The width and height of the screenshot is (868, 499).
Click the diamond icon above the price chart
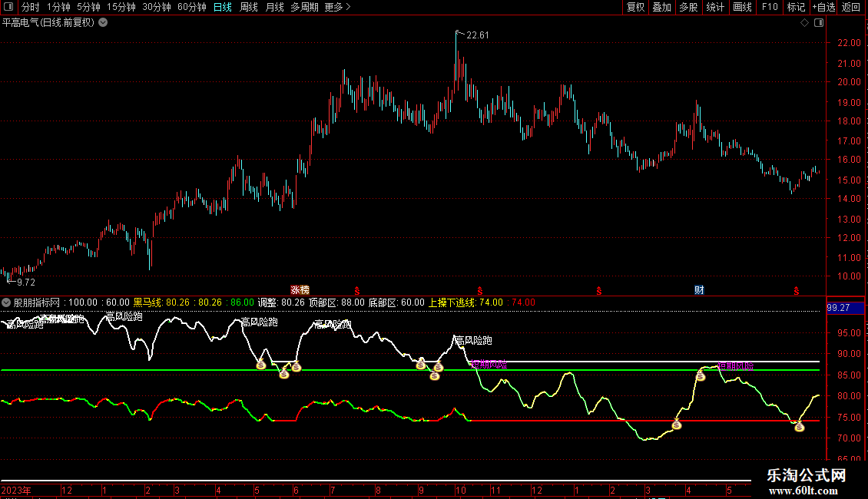point(804,23)
